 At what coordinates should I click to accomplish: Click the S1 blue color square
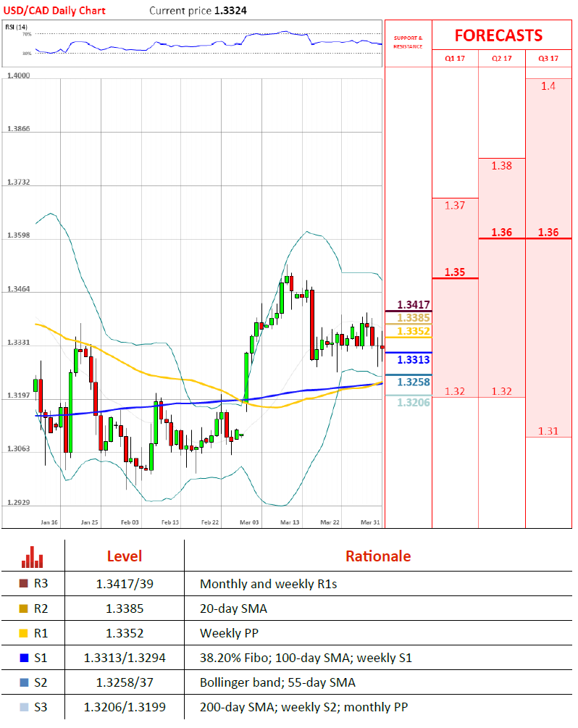tap(24, 658)
